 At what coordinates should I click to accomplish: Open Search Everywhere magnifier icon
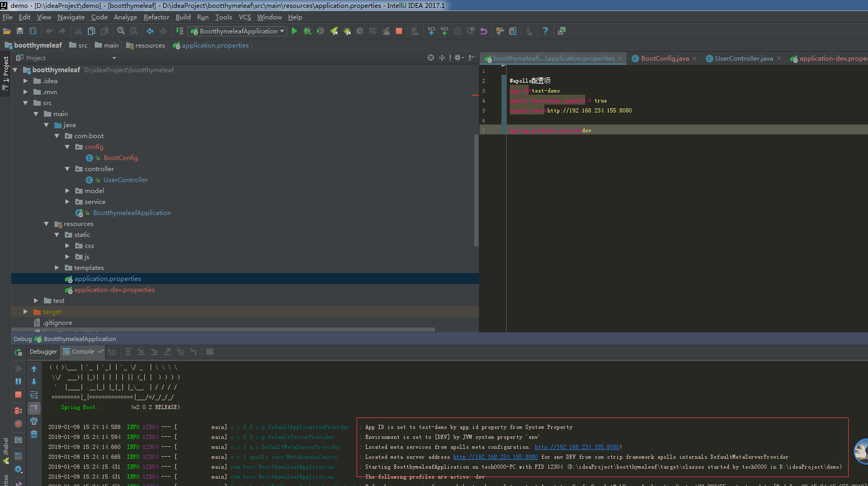point(121,31)
